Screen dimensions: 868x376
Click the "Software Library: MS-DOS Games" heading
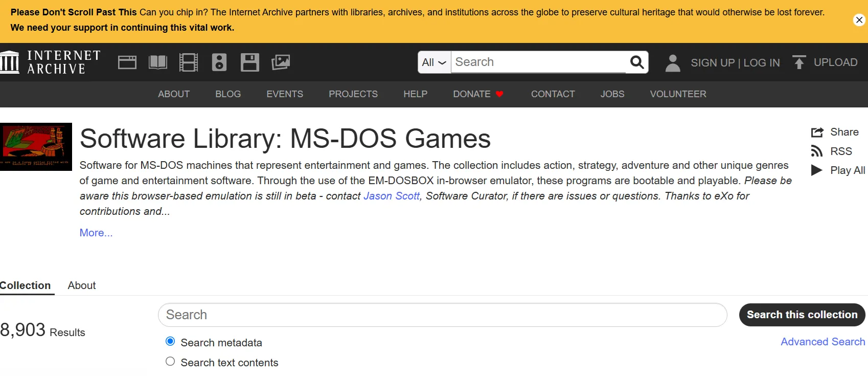point(285,139)
